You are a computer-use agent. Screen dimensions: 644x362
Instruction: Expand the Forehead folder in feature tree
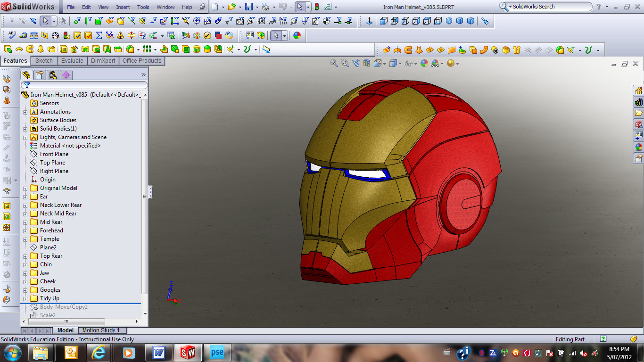click(25, 230)
